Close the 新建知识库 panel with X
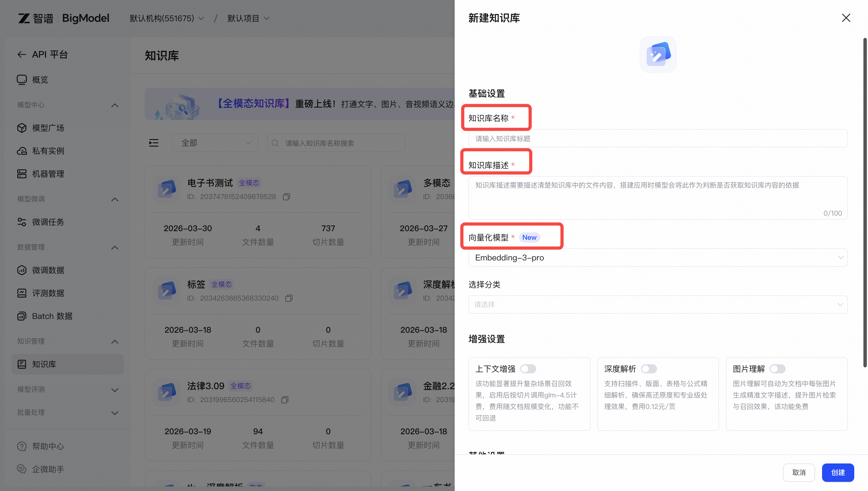The image size is (868, 491). [846, 18]
